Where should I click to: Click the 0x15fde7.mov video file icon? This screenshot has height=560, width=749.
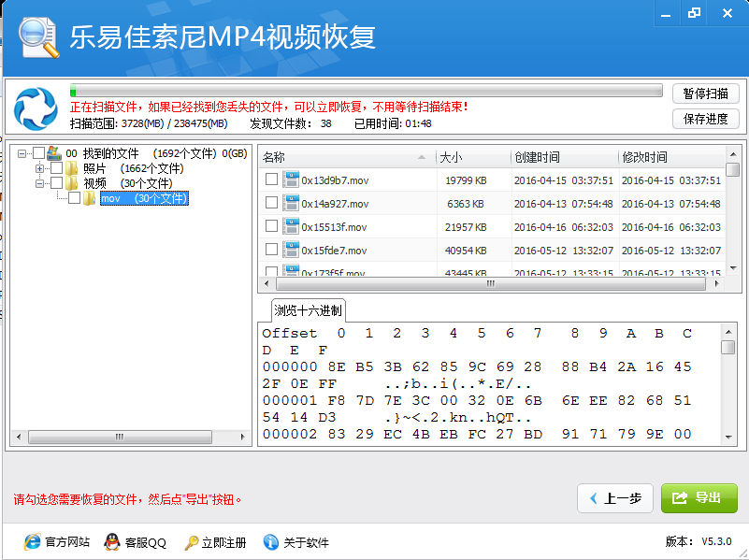point(290,250)
